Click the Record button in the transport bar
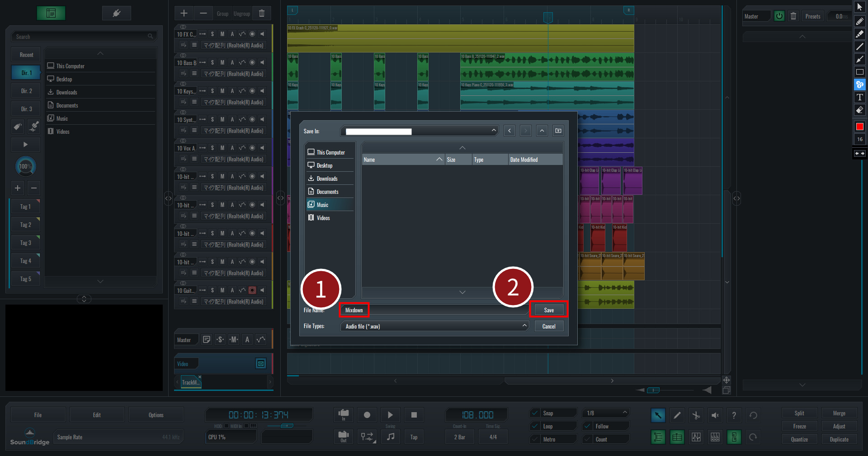868x456 pixels. pyautogui.click(x=367, y=415)
